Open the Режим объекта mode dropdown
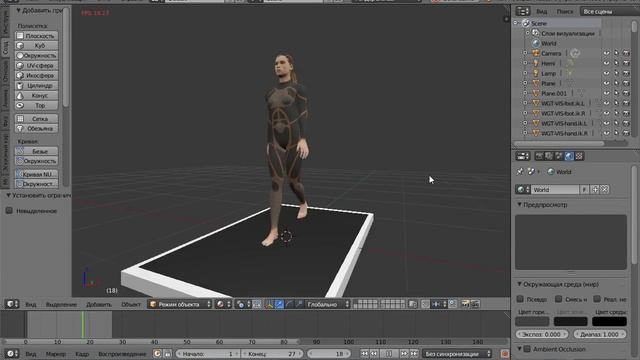This screenshot has height=360, width=640. [180, 304]
